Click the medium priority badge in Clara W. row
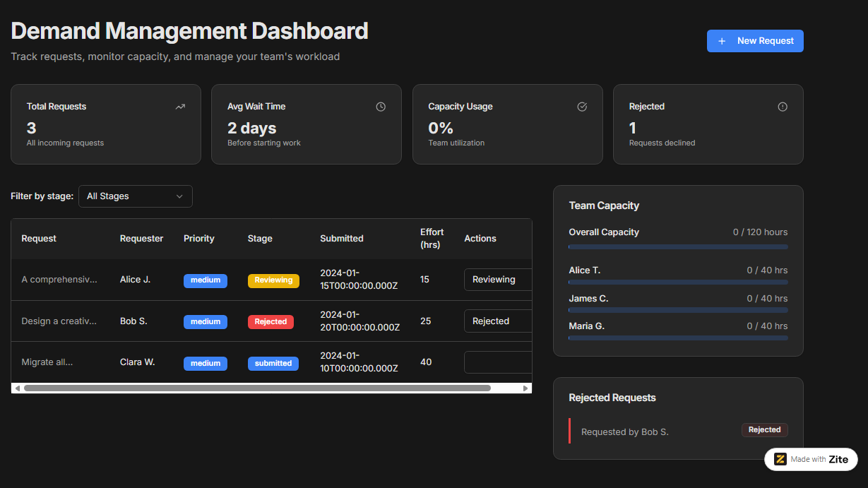The height and width of the screenshot is (488, 868). coord(206,364)
